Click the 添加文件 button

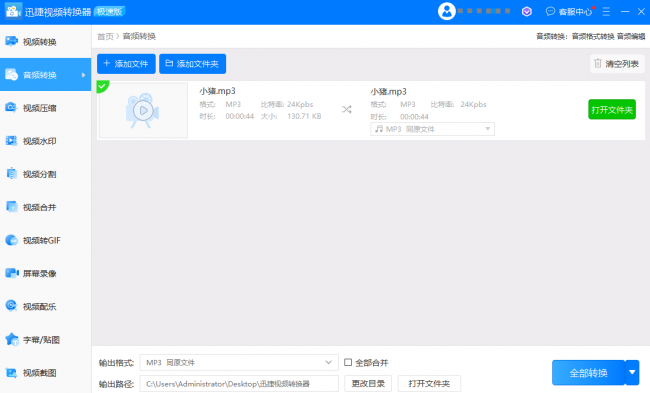point(126,64)
